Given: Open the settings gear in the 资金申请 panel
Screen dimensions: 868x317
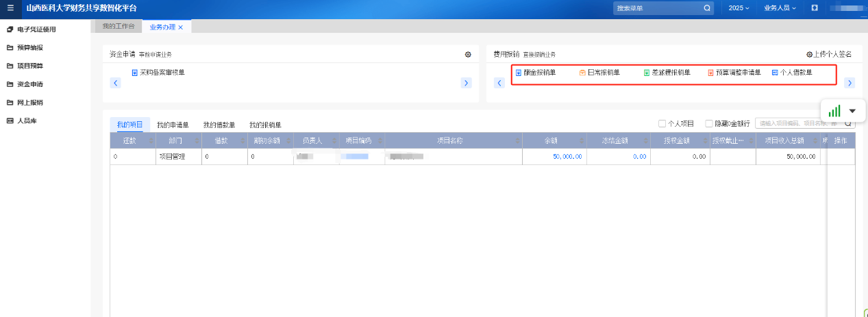Looking at the screenshot, I should click(x=468, y=54).
